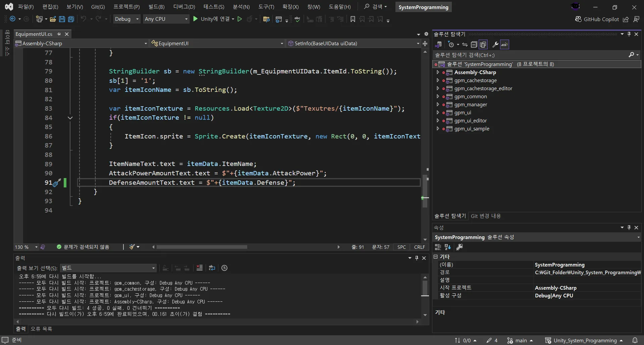Click the spell checker abc icon
The height and width of the screenshot is (345, 644).
tap(297, 19)
